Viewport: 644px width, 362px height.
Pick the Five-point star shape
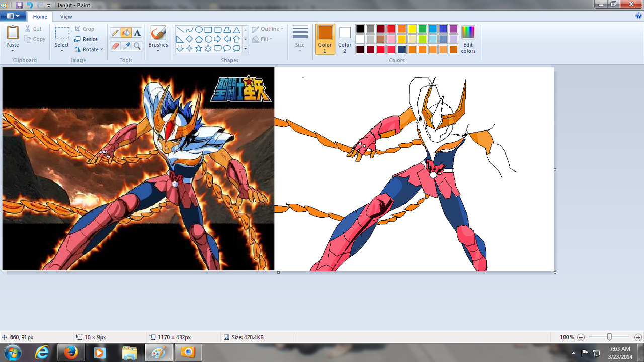pyautogui.click(x=199, y=49)
